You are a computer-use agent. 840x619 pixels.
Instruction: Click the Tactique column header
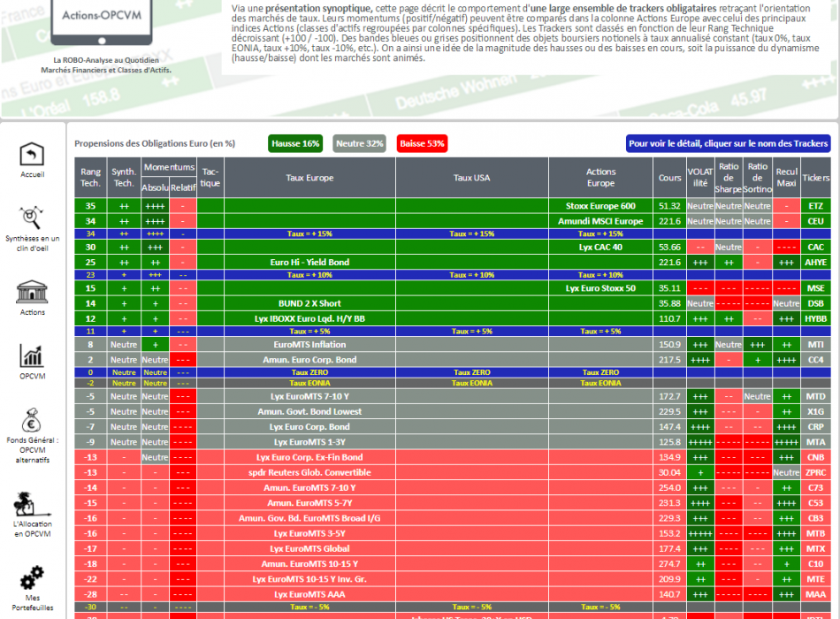(x=210, y=178)
